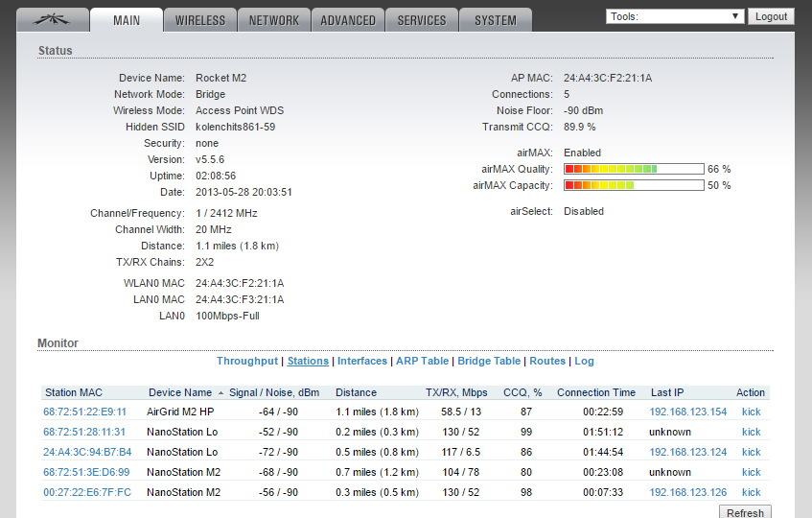Select the Rocket M2 device name
The image size is (812, 518).
(x=221, y=79)
